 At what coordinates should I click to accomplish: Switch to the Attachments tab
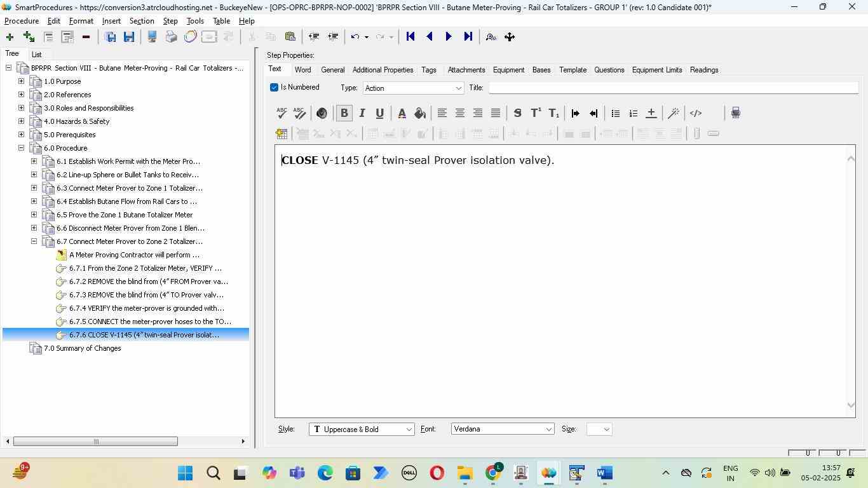(x=466, y=70)
